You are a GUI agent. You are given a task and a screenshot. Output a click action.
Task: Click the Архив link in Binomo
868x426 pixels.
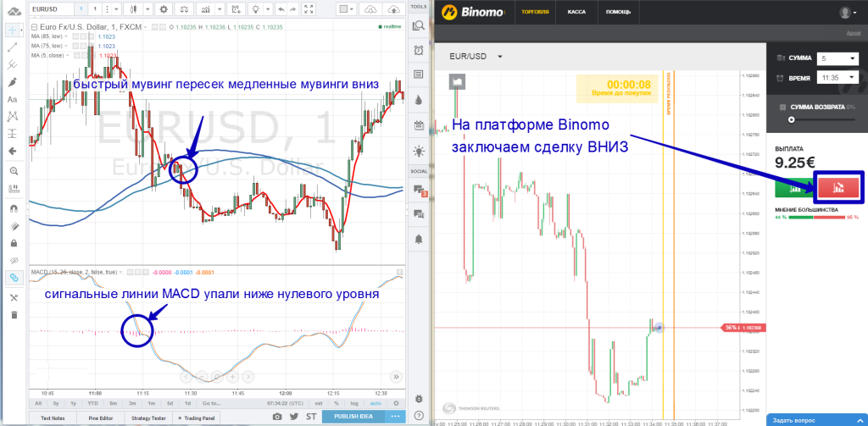point(853,33)
